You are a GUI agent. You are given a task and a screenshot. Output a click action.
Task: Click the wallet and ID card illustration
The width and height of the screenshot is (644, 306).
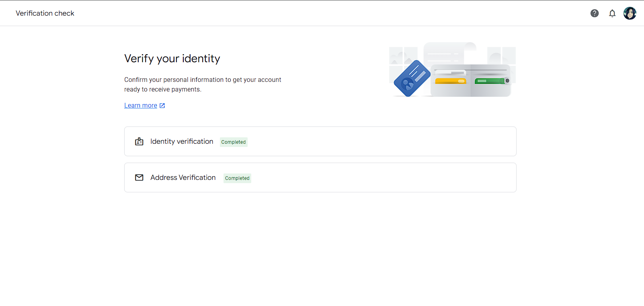[452, 70]
